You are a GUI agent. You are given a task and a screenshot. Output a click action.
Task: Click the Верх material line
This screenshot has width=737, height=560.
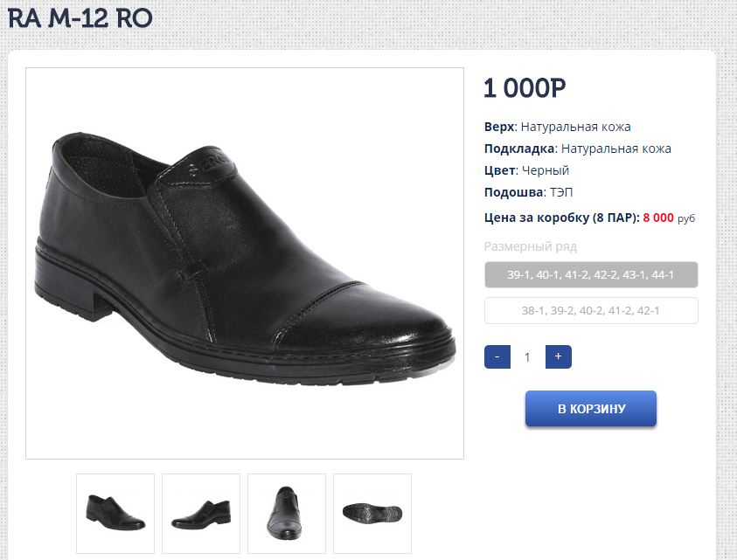557,127
